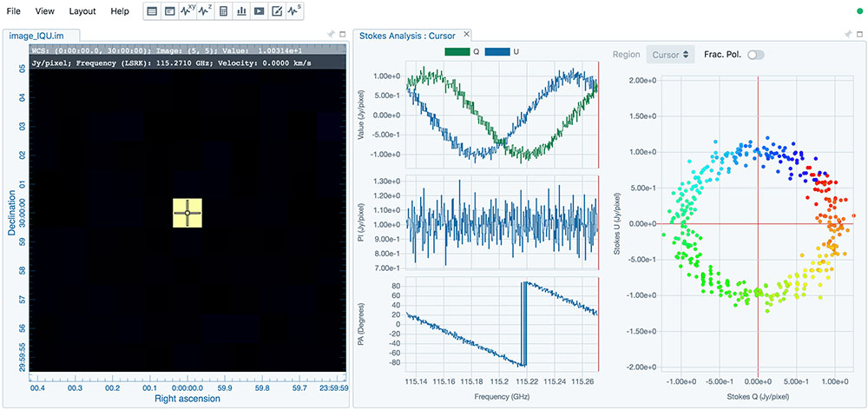
Task: Open the View menu
Action: (45, 11)
